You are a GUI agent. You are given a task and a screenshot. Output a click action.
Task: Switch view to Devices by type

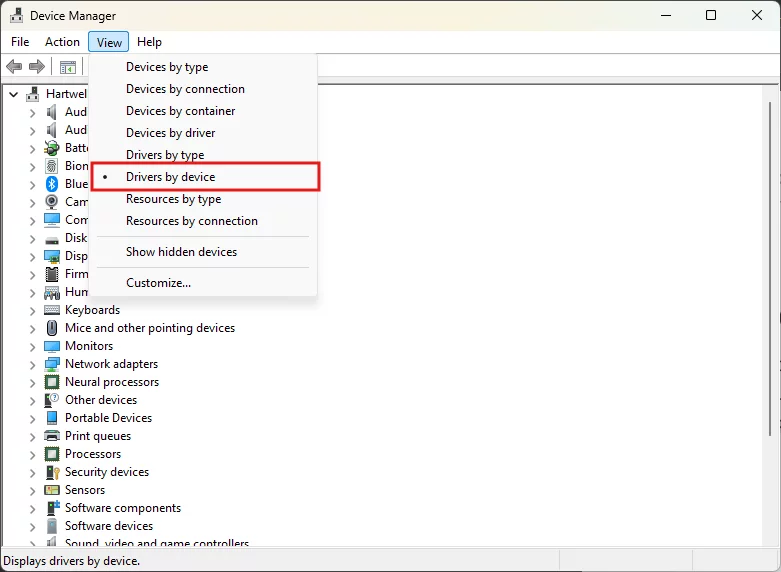click(167, 67)
